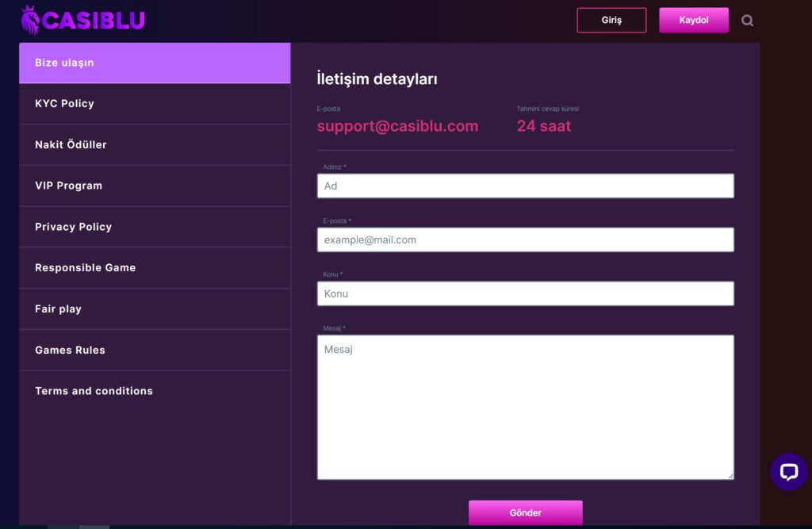Screen dimensions: 812x529
Task: Click the support@casiblu.com email link
Action: click(397, 126)
